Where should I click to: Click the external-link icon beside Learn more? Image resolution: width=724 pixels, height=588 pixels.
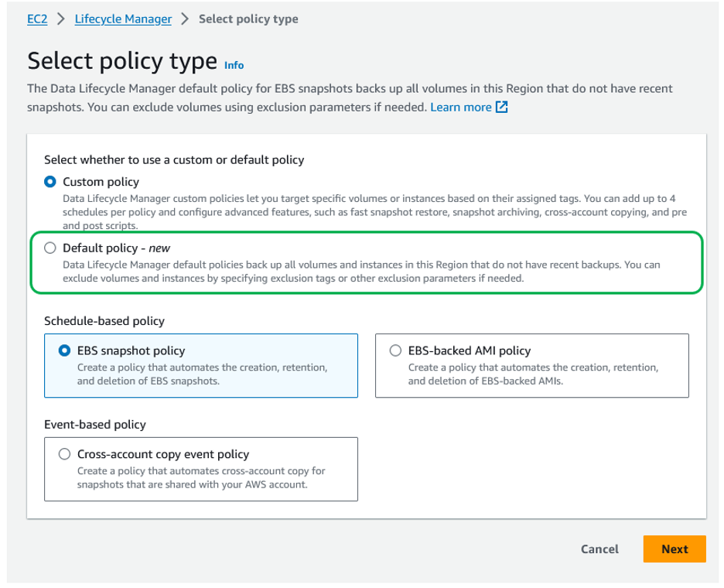500,107
